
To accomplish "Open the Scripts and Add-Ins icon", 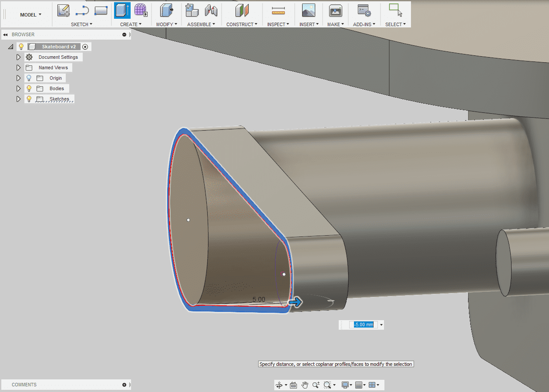I will 364,10.
